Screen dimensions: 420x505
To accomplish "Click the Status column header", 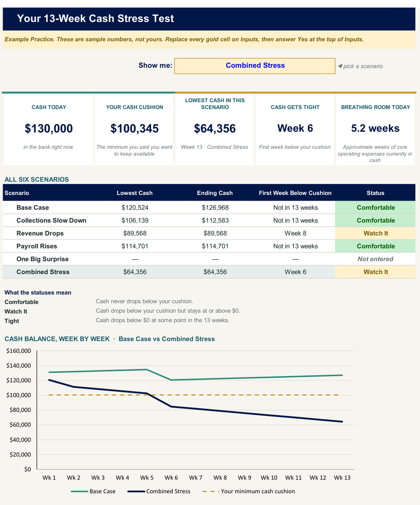I will 375,193.
